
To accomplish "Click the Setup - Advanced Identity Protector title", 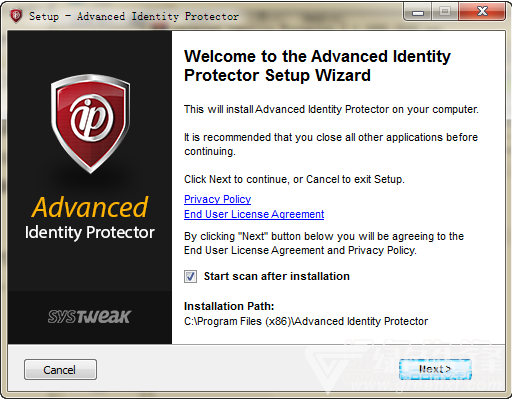I will (134, 16).
